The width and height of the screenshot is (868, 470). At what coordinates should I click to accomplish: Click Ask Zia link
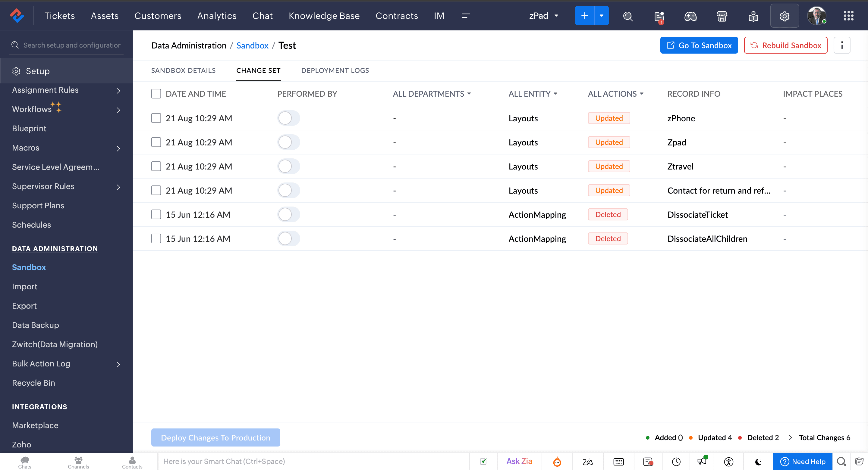(519, 461)
